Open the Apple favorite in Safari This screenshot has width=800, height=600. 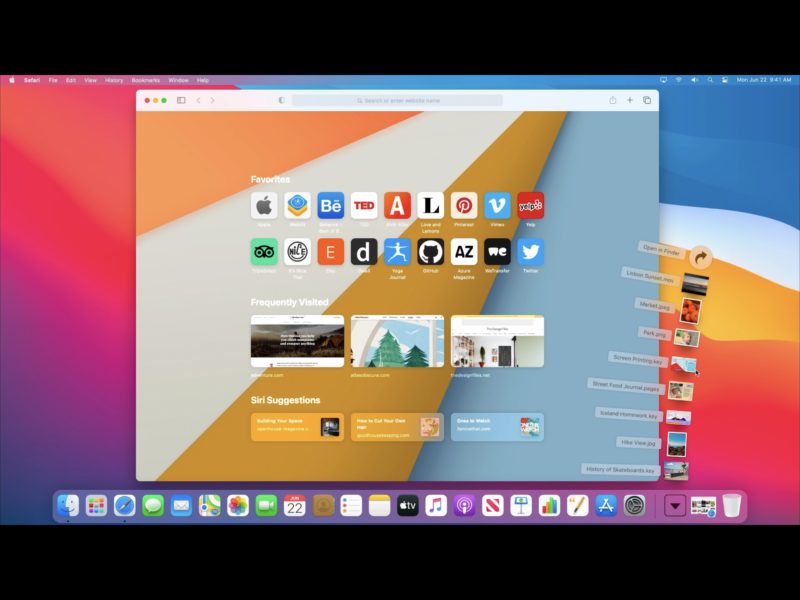point(264,205)
